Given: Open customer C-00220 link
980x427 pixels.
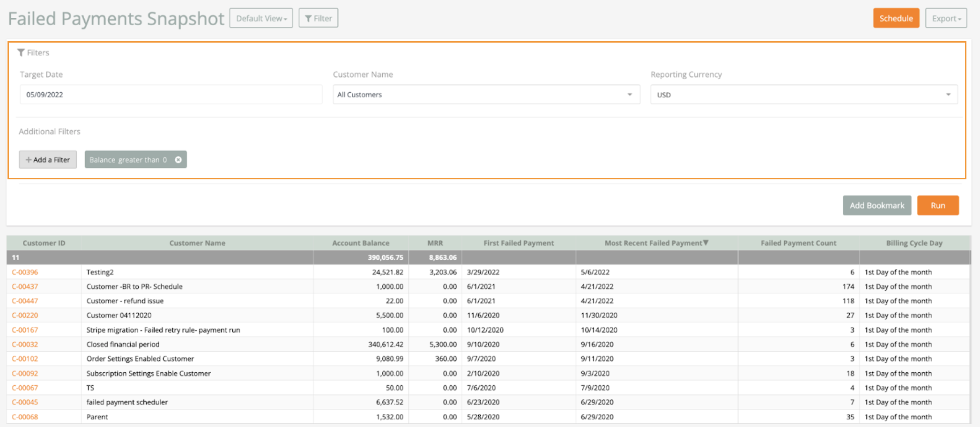Looking at the screenshot, I should pyautogui.click(x=25, y=316).
